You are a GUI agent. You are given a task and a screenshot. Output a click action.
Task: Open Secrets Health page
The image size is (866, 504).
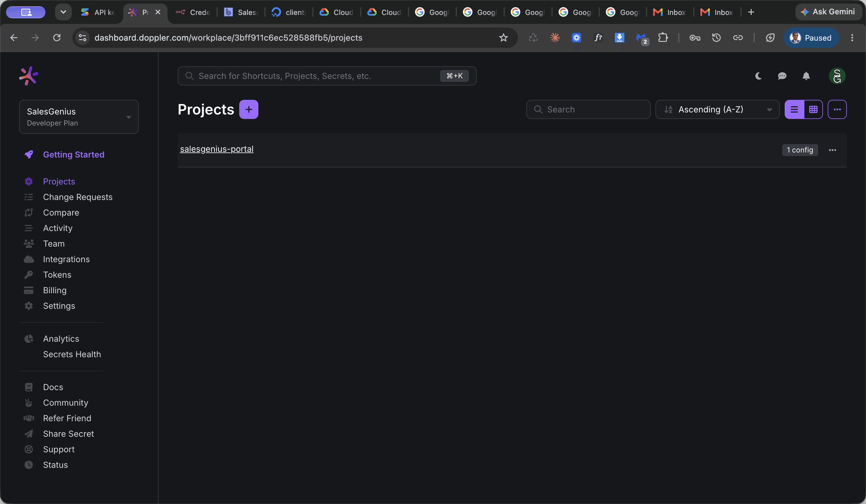pyautogui.click(x=72, y=354)
